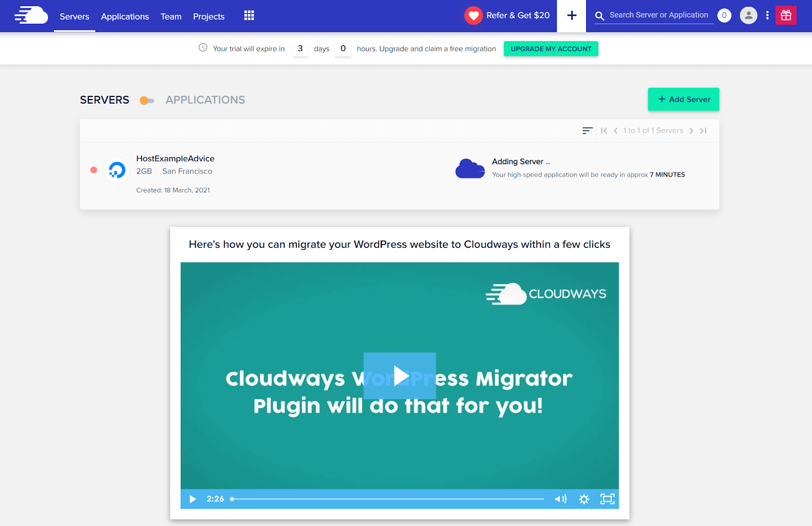Screen dimensions: 812x526
Task: Open the Servers tab in navigation
Action: (75, 16)
